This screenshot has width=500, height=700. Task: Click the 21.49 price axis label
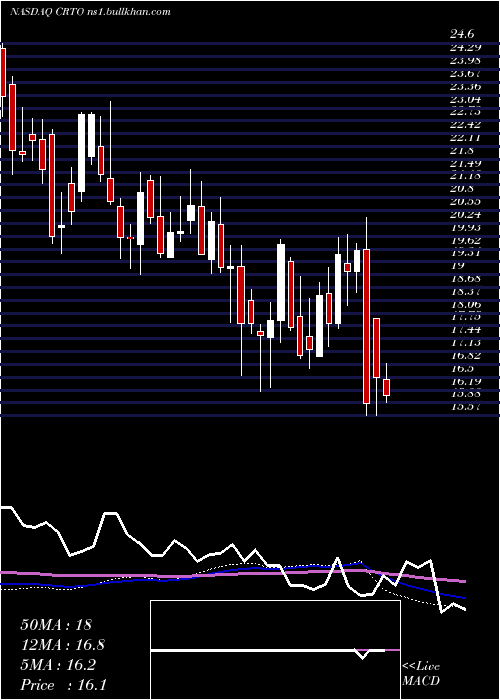[466, 163]
